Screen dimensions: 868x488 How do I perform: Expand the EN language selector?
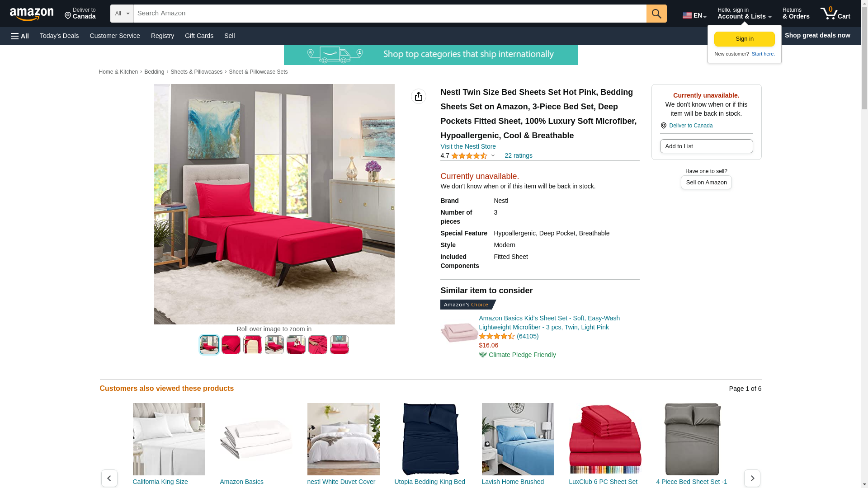click(694, 15)
